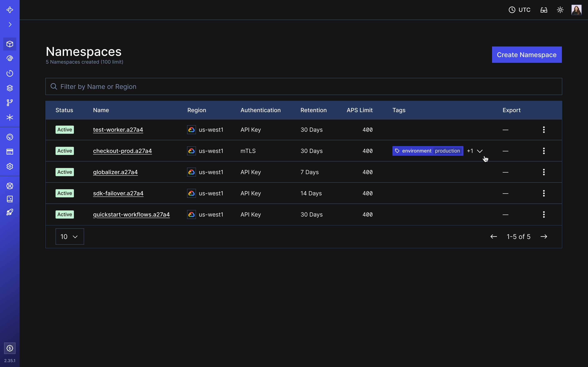Image resolution: width=588 pixels, height=367 pixels.
Task: Open the three-dot menu for test-worker.a27a4
Action: 544,129
